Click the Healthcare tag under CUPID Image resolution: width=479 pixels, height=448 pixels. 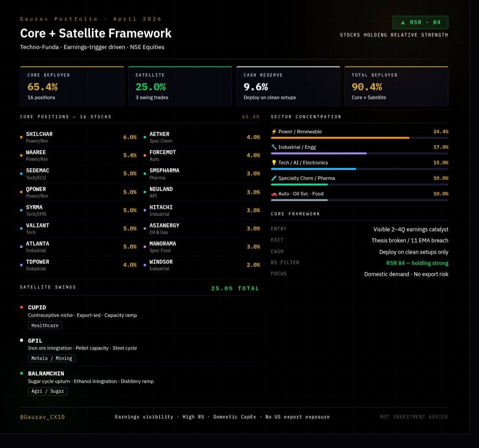click(x=45, y=326)
